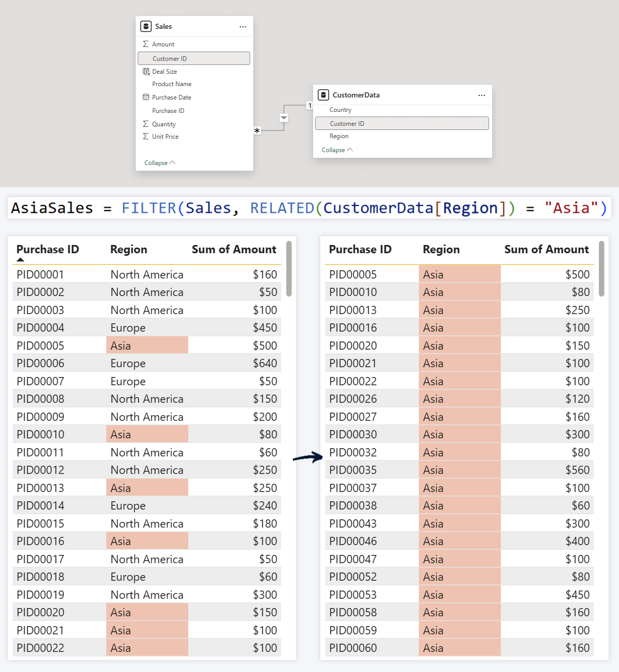Select PID00004 row in left table

(x=146, y=327)
